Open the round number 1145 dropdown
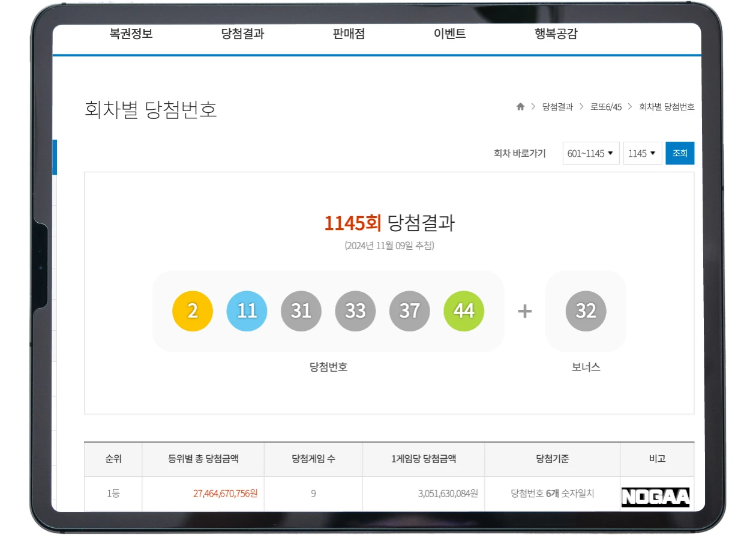 (x=642, y=153)
